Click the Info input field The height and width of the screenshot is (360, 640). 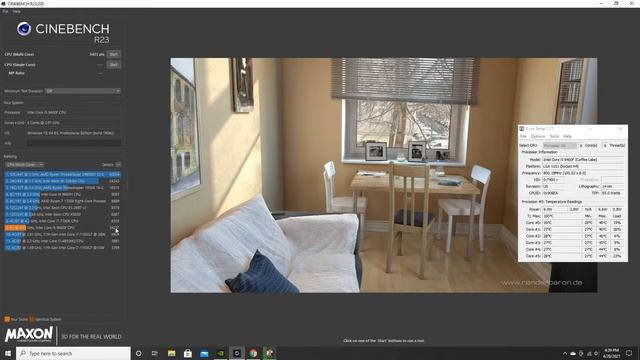pos(74,143)
